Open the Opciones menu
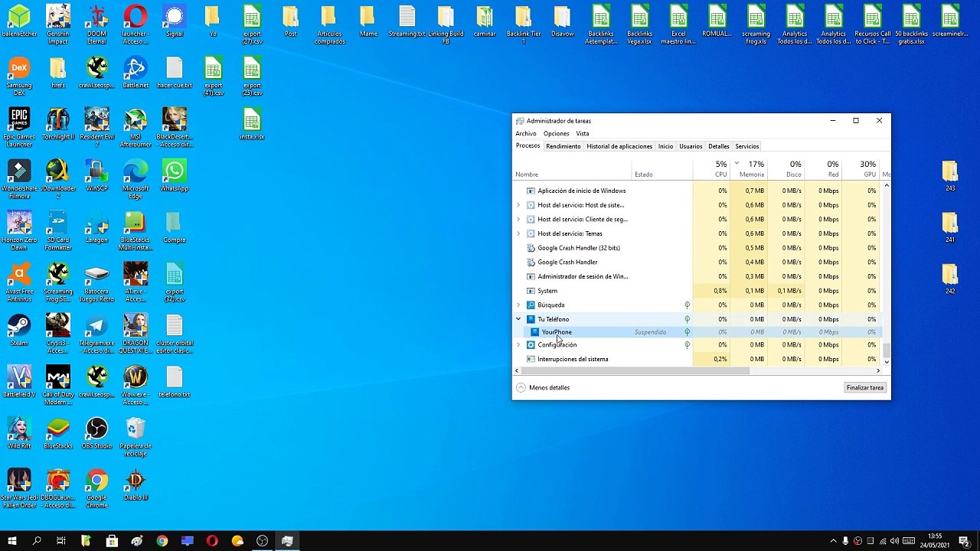This screenshot has width=980, height=551. pyautogui.click(x=557, y=134)
